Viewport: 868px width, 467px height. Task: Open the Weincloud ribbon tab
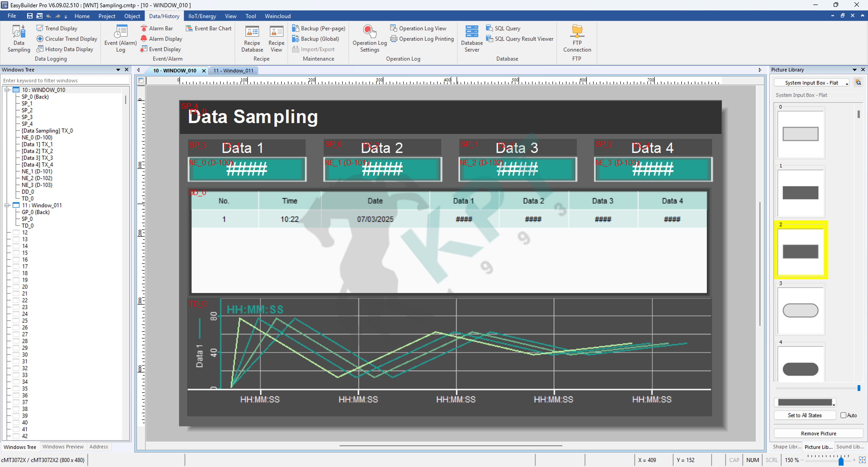278,16
